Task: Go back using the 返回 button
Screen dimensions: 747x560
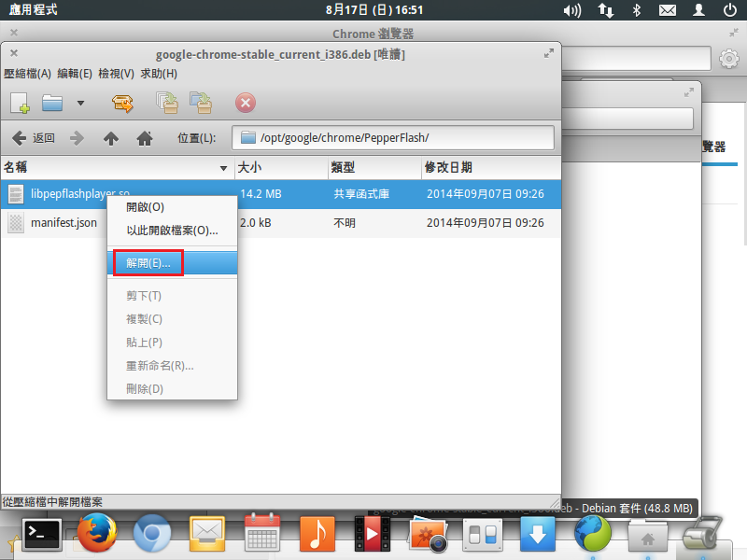Action: (x=34, y=138)
